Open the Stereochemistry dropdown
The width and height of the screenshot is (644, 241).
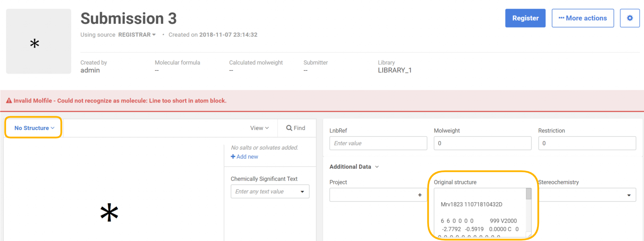[x=629, y=195]
